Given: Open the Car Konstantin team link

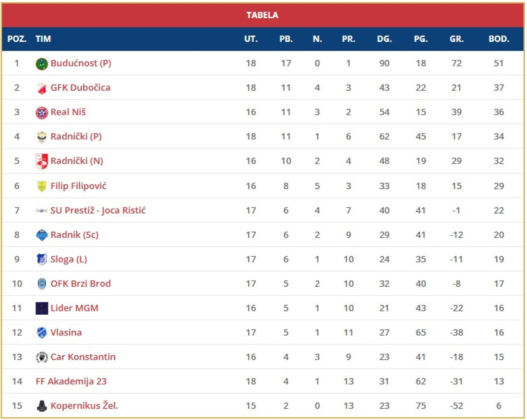Looking at the screenshot, I should [83, 357].
